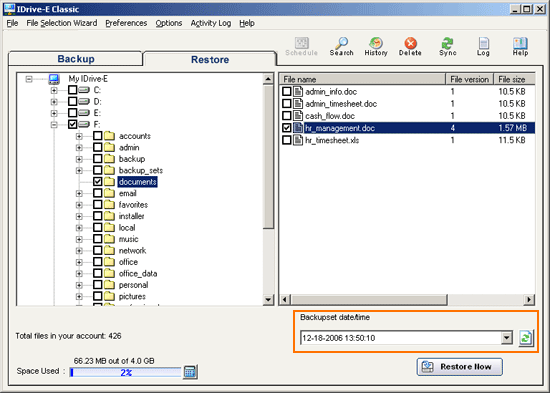
Task: Open the Help menu in the menu bar
Action: (247, 23)
